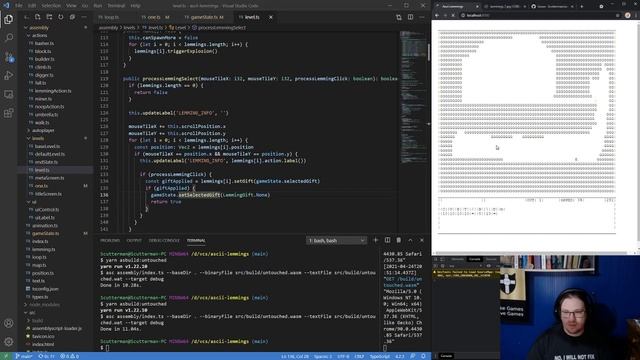Open lemmingAction.ts in the Explorer

pos(53,91)
